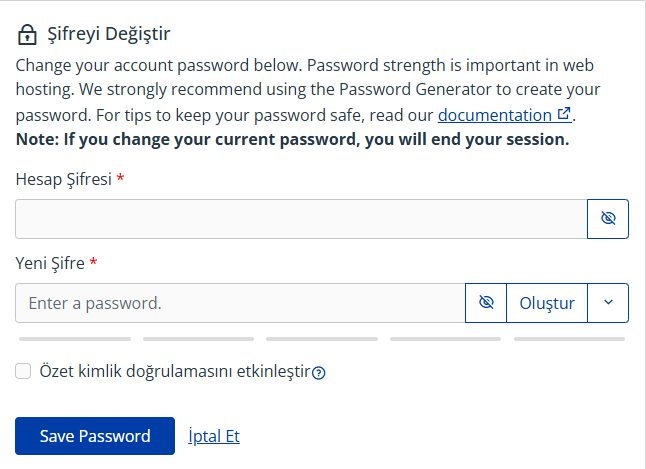Tick the digest authentication checkbox square
This screenshot has height=469, width=646.
(23, 372)
